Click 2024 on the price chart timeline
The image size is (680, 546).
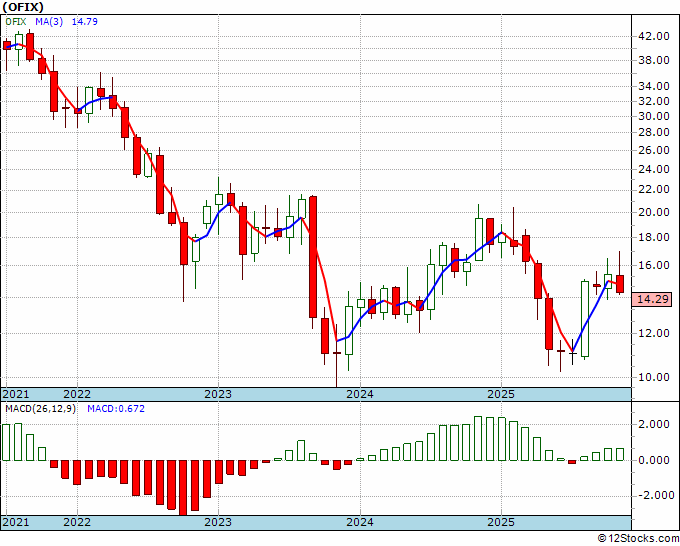(x=360, y=394)
